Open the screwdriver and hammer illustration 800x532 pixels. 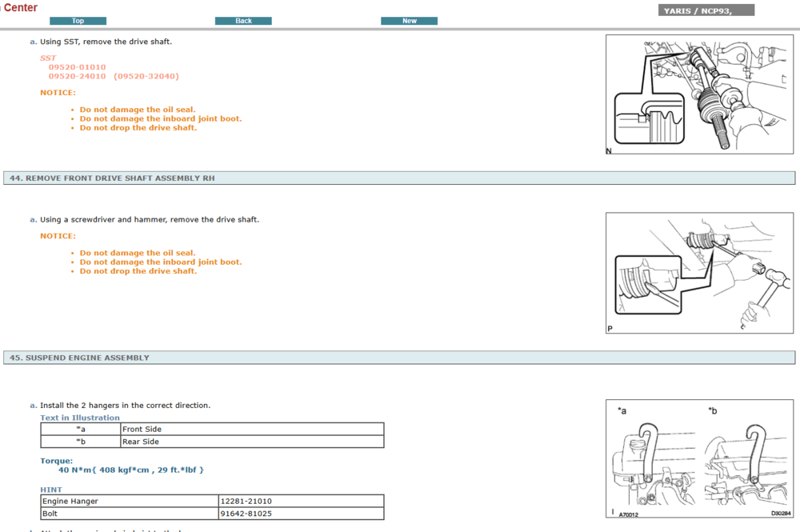[x=699, y=273]
